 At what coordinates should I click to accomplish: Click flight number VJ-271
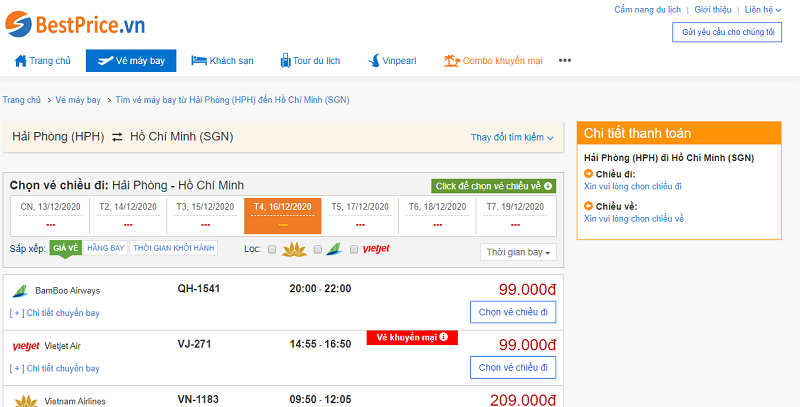click(x=194, y=344)
